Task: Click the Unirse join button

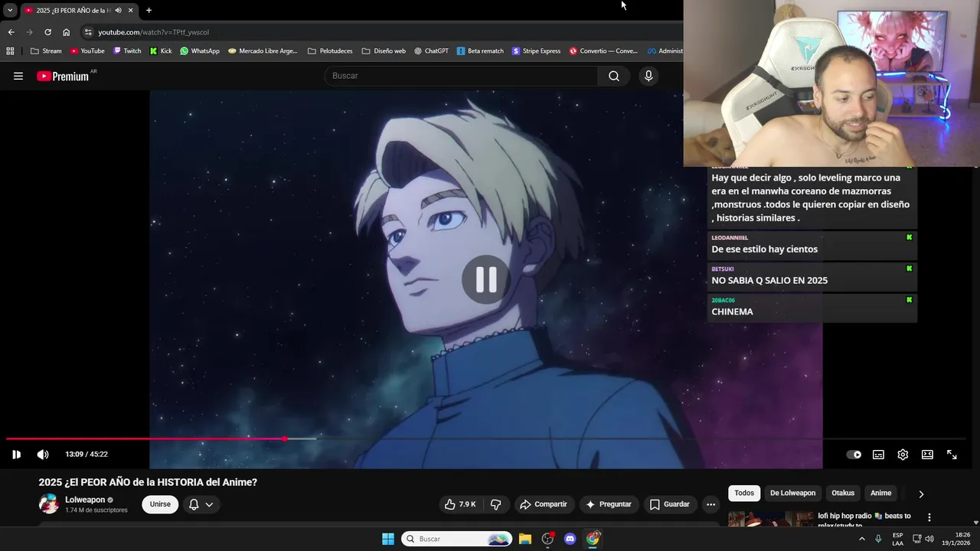Action: 160,504
